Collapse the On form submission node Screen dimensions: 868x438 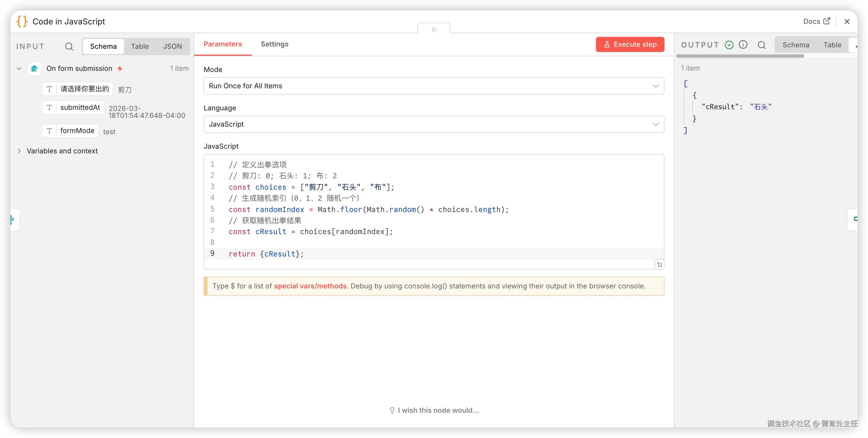coord(19,69)
